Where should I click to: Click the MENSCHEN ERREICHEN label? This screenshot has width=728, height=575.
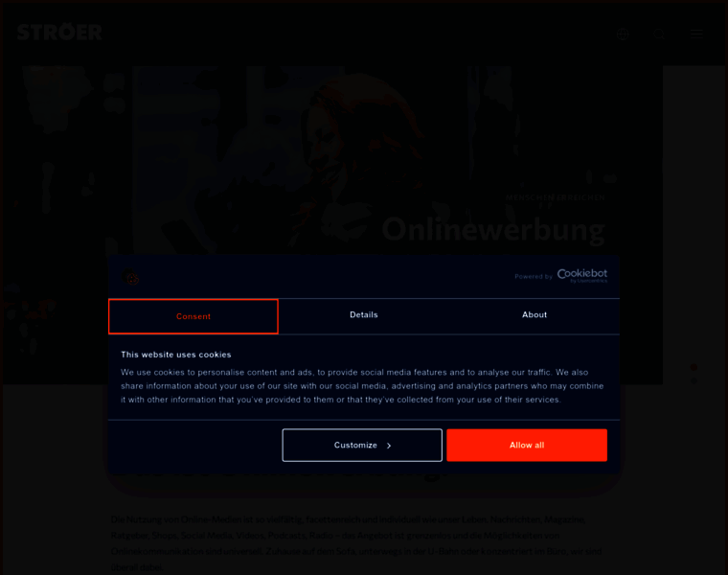pyautogui.click(x=556, y=197)
